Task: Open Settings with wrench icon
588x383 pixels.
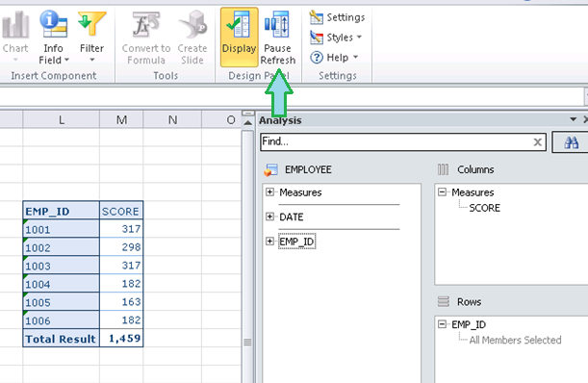Action: 337,17
